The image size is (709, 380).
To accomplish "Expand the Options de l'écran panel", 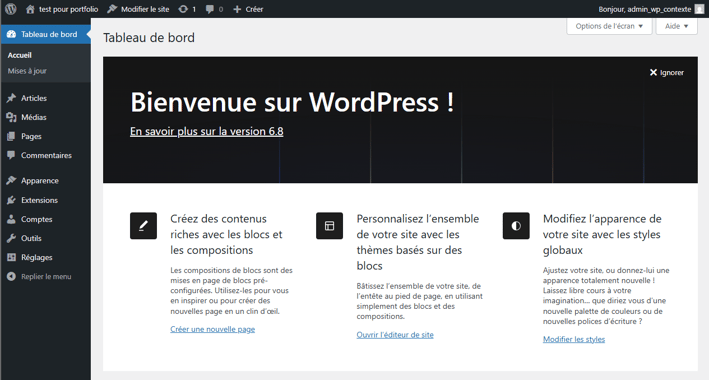I will point(609,26).
